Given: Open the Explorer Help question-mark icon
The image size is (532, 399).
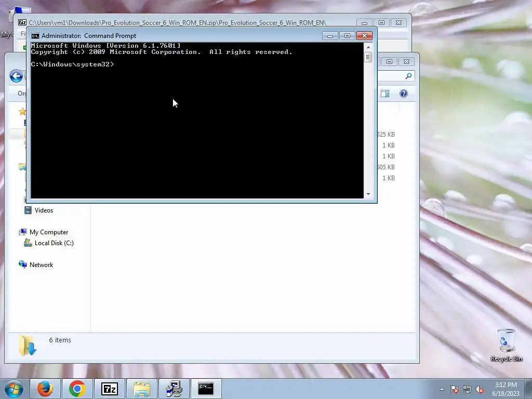Looking at the screenshot, I should pyautogui.click(x=403, y=94).
